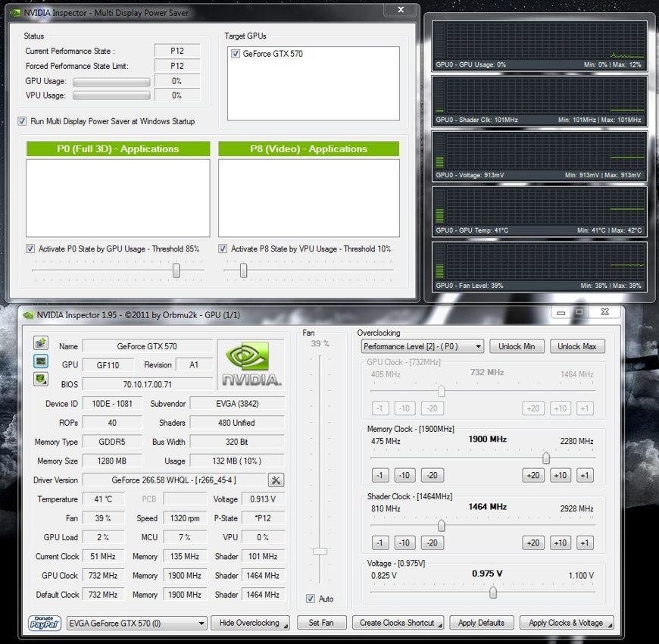Click the P8 (Video) - Applications header
Viewport: 659px width, 644px height.
pos(309,148)
